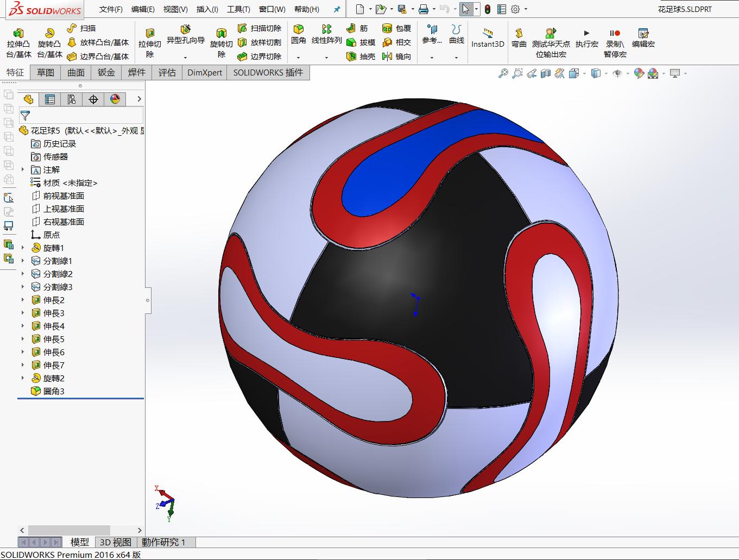Click the 执行宏 run macro button
739x560 pixels.
(586, 38)
